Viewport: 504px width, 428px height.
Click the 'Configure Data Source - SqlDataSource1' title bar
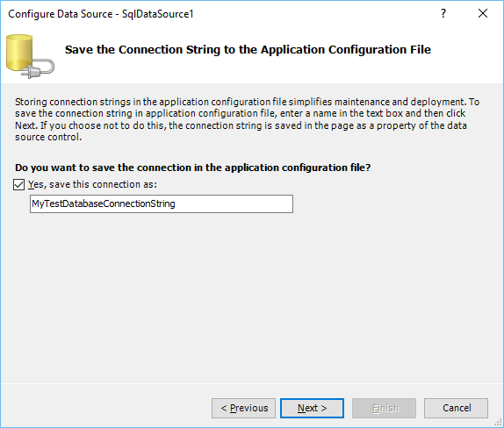click(x=101, y=14)
